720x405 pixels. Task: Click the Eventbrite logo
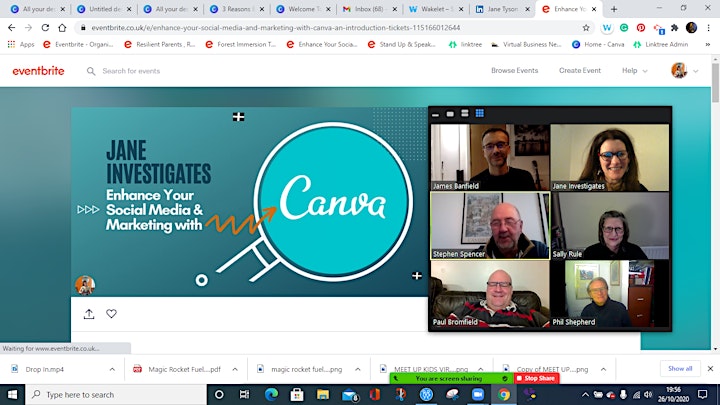pyautogui.click(x=39, y=71)
